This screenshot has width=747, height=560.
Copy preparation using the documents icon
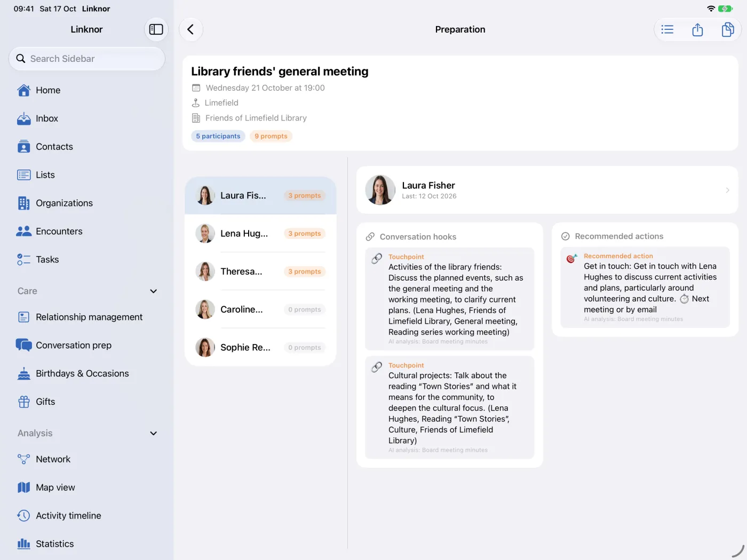(x=728, y=29)
